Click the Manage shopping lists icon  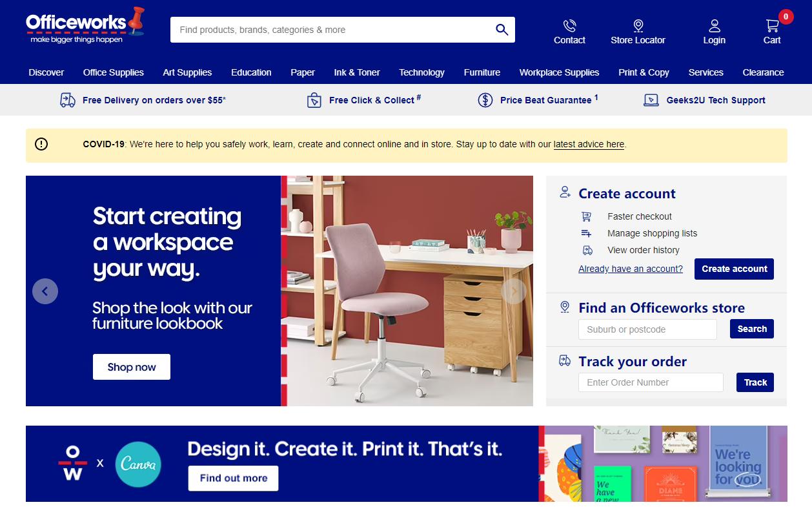pyautogui.click(x=586, y=233)
